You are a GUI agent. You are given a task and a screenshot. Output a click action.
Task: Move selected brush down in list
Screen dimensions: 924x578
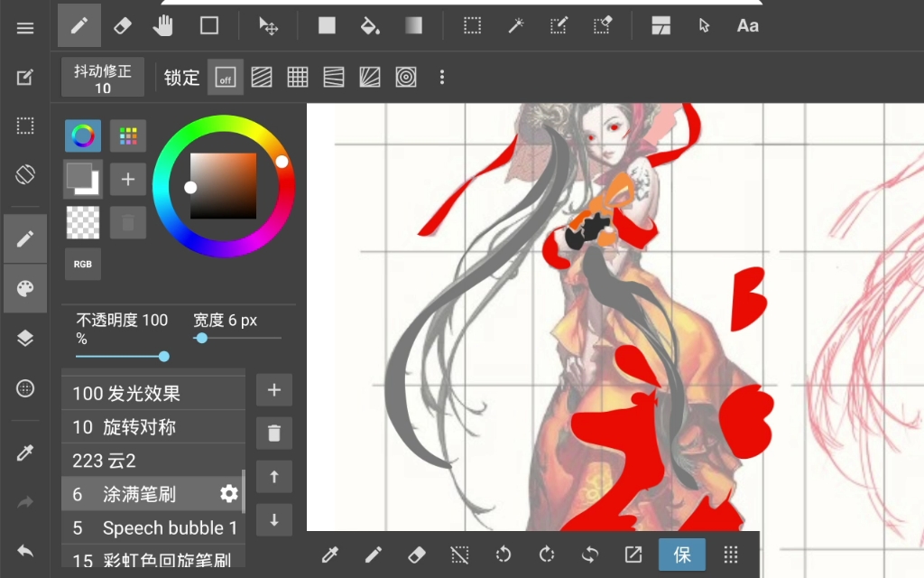[x=274, y=519]
